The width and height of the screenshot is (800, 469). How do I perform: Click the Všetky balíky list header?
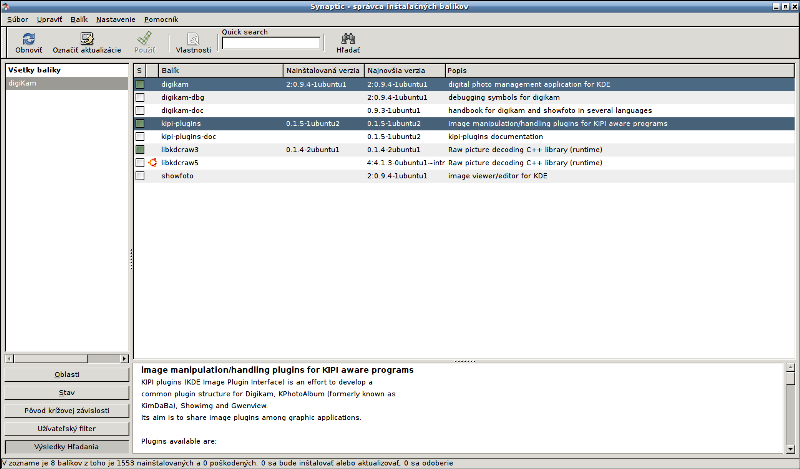point(67,70)
